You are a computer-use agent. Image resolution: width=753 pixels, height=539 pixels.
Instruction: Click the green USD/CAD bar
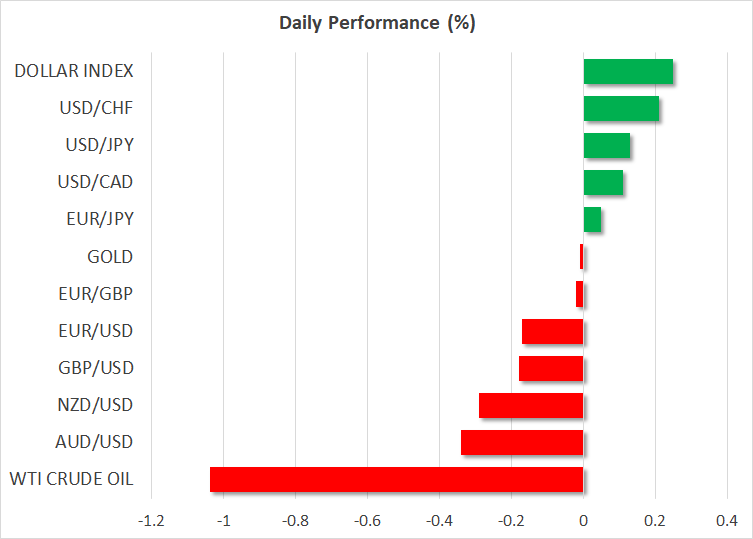602,183
